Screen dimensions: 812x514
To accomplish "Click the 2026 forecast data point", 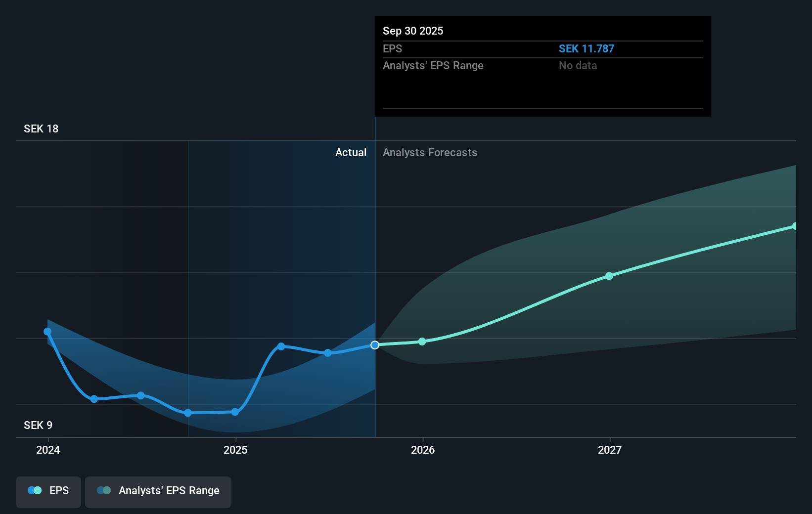I will coord(422,341).
